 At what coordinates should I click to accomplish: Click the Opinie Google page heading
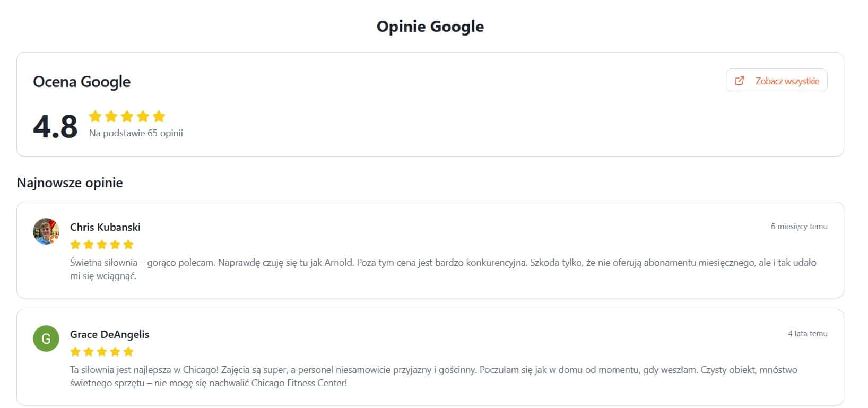[430, 27]
